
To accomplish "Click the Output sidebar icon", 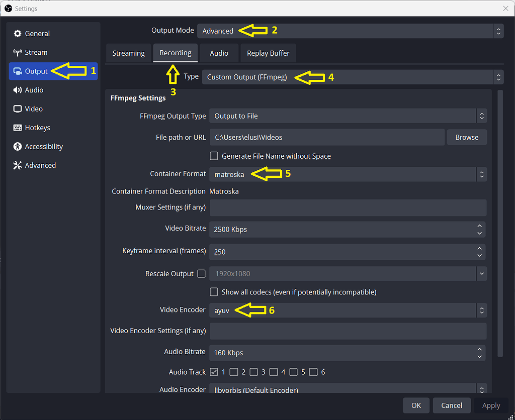I will click(18, 71).
